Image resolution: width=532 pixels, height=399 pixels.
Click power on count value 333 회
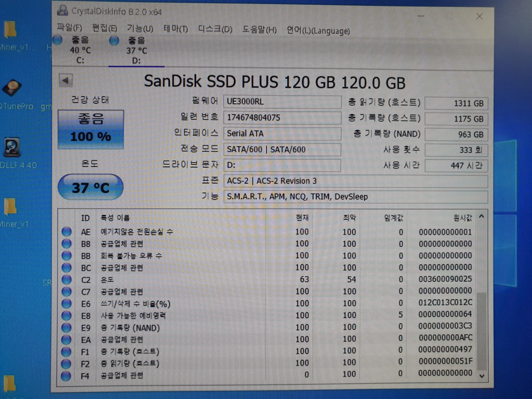(456, 150)
